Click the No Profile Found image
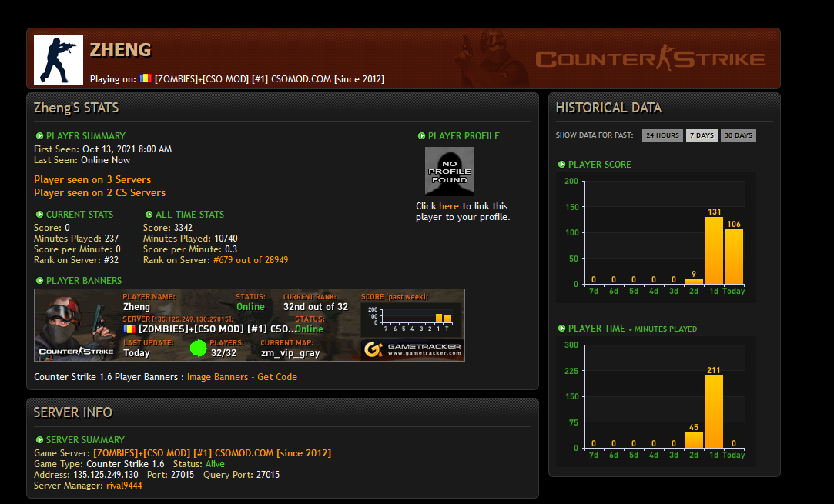The width and height of the screenshot is (834, 504). point(450,171)
